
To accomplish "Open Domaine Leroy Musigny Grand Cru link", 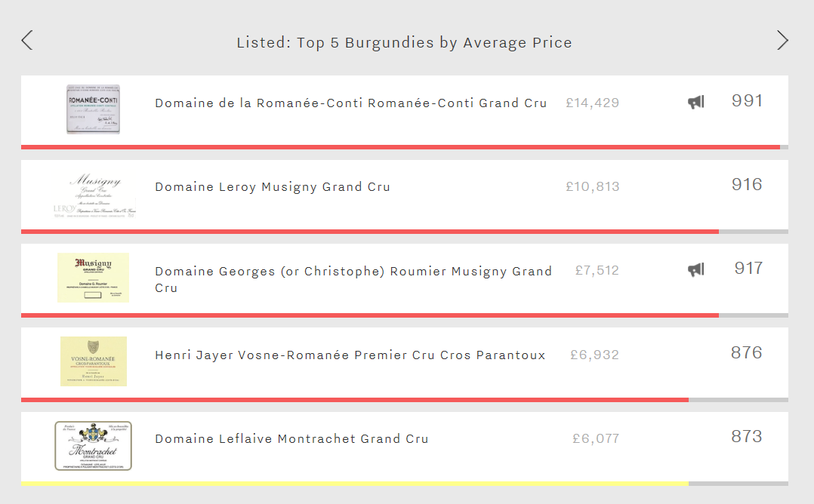I will 273,187.
